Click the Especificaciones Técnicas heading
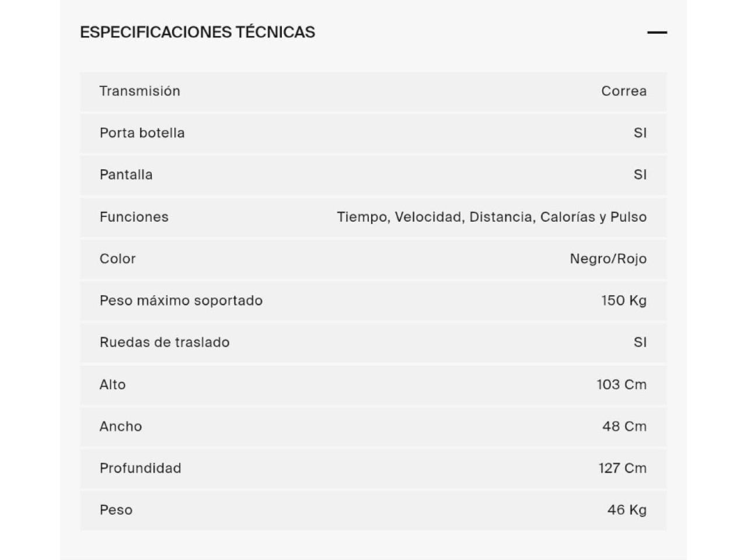The height and width of the screenshot is (560, 747). pyautogui.click(x=197, y=32)
